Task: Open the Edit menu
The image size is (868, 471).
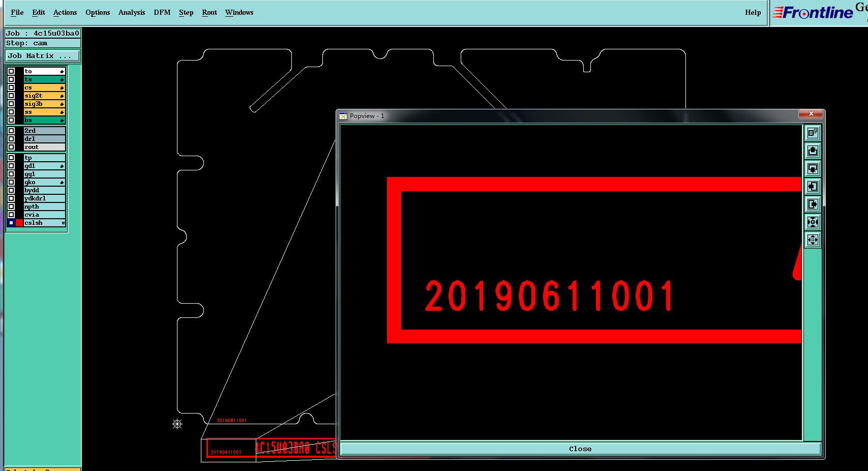Action: point(39,12)
